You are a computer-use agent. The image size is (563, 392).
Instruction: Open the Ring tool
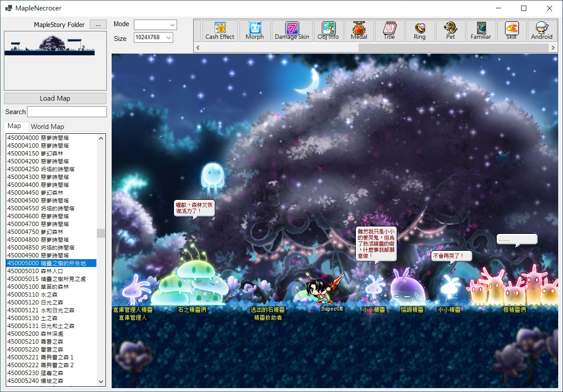(420, 31)
